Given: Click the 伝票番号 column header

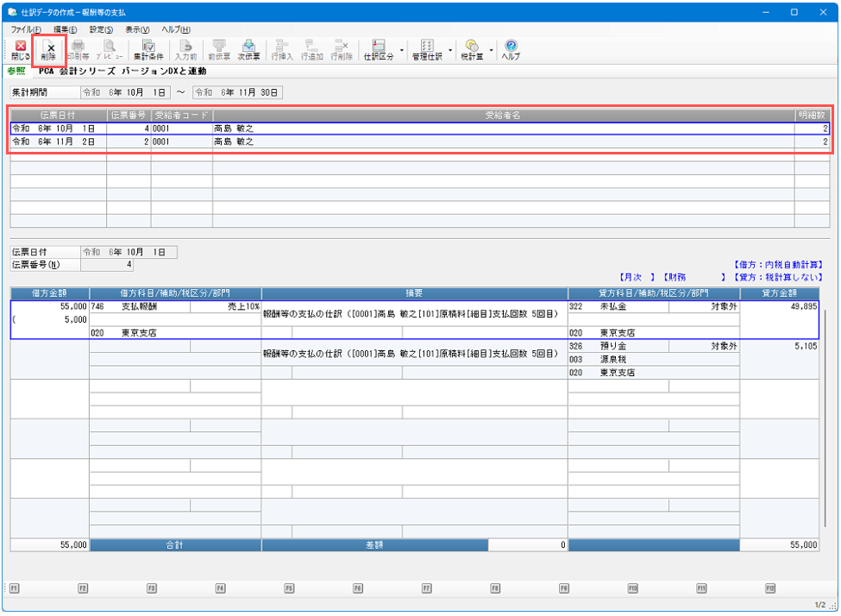Looking at the screenshot, I should click(x=129, y=116).
